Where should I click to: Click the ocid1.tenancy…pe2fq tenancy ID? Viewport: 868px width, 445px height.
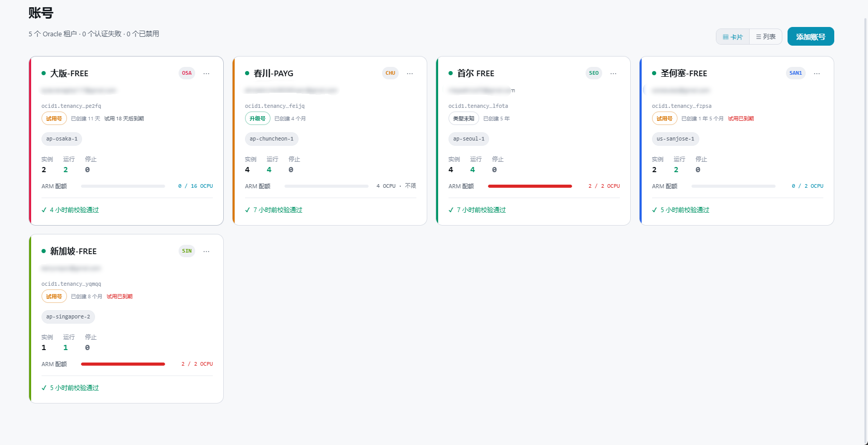72,106
